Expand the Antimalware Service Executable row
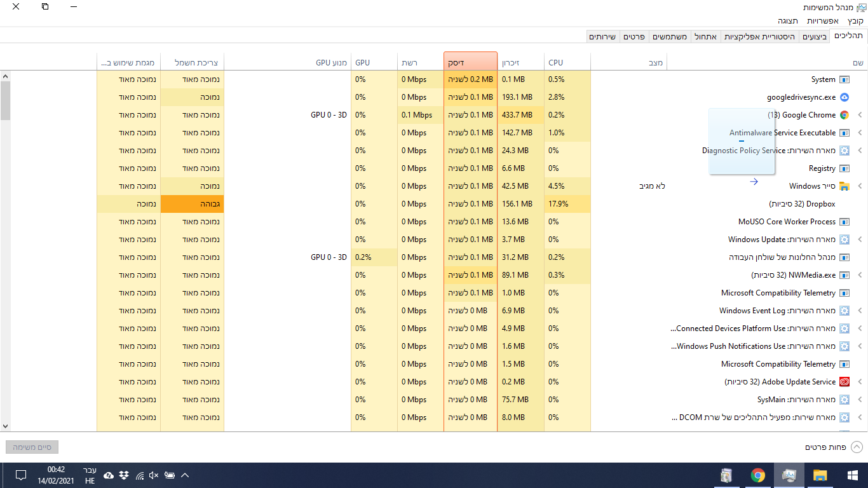Viewport: 868px width, 488px height. [860, 133]
